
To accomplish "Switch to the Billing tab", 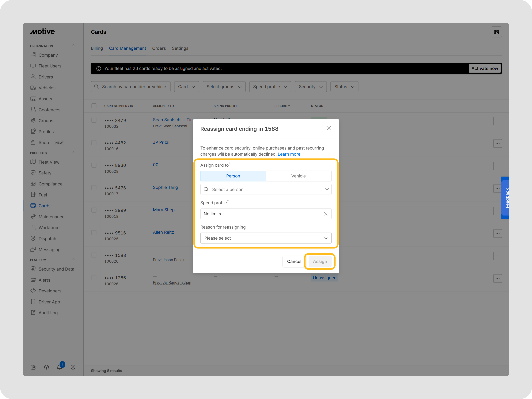I will pos(97,48).
